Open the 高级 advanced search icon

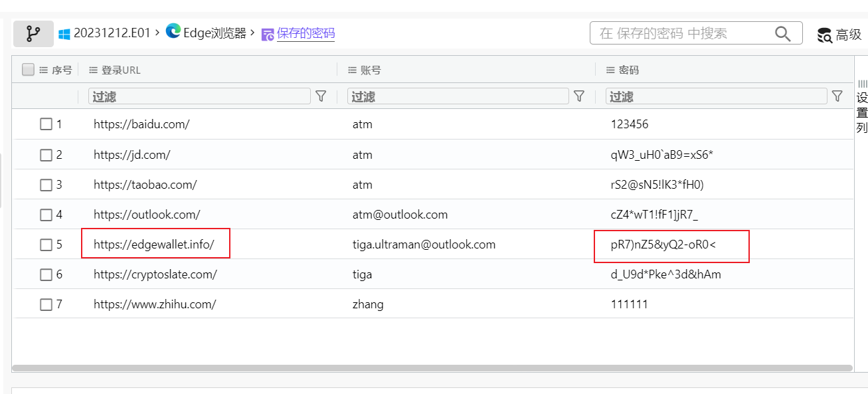(825, 35)
